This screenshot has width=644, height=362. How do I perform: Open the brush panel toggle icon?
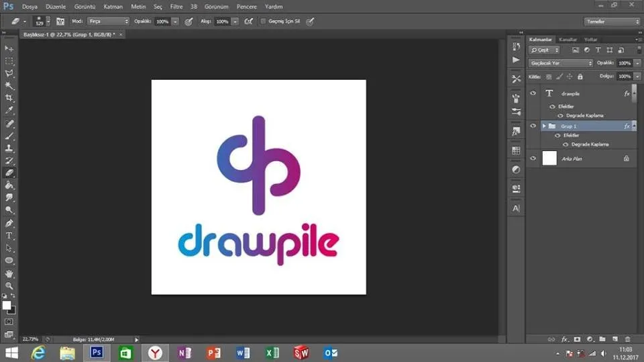[x=60, y=21]
